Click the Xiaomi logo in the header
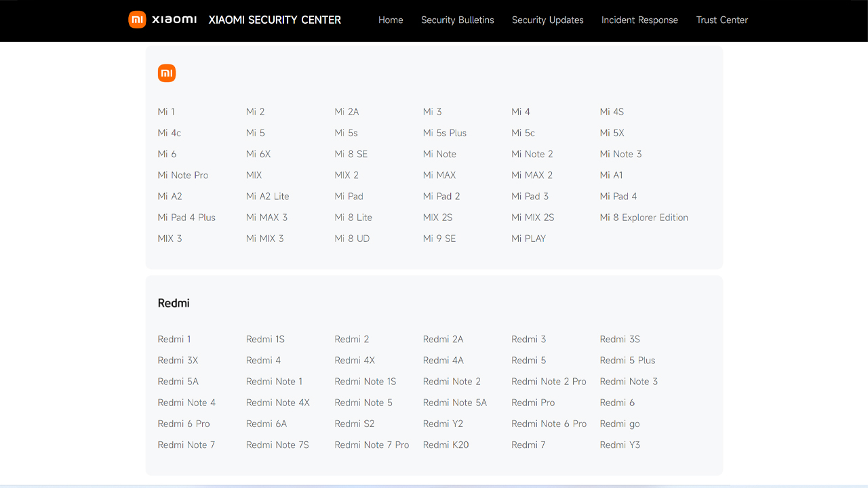 (163, 20)
